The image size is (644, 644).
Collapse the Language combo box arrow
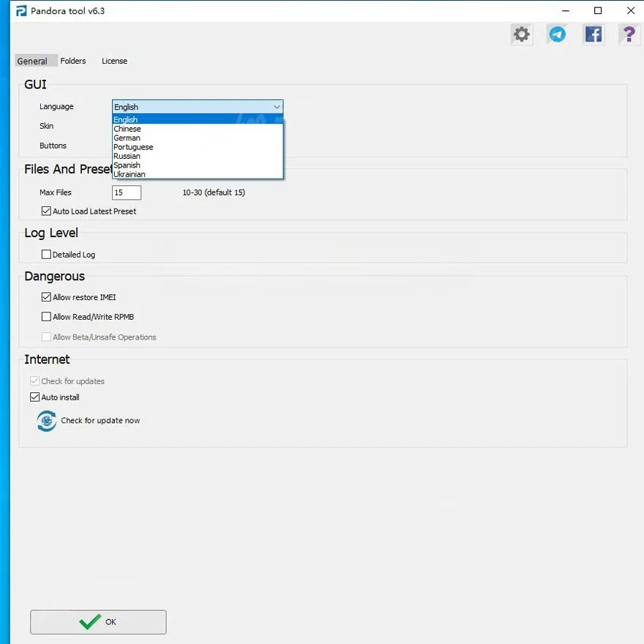[x=277, y=107]
